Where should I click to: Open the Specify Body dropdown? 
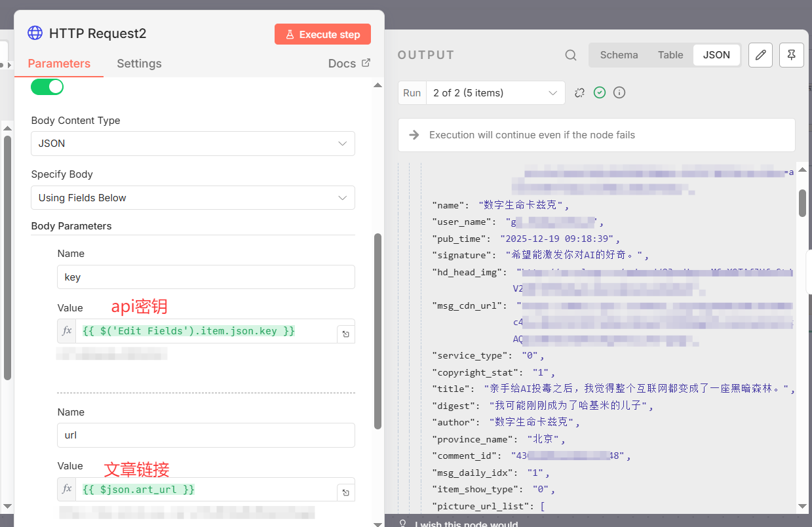tap(193, 197)
